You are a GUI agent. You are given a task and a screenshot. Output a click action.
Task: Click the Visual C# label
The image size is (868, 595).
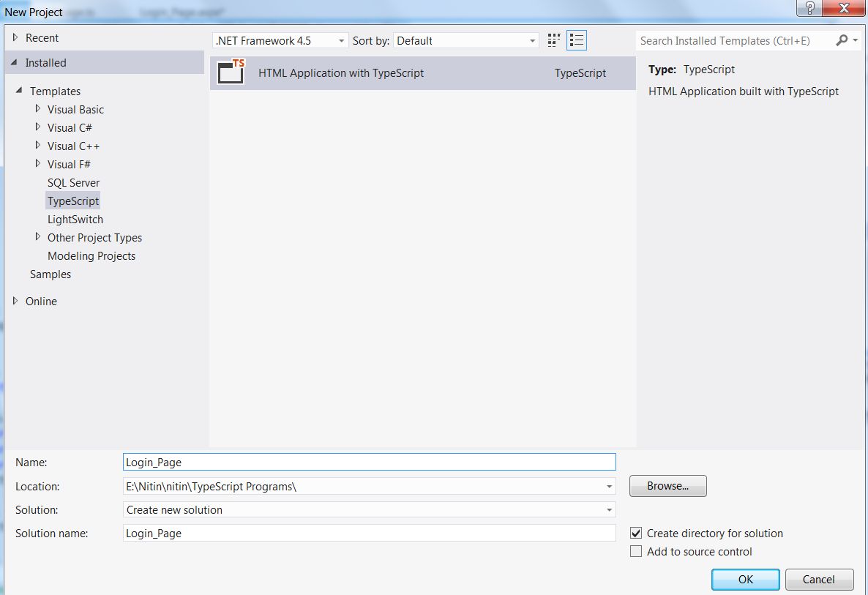[70, 128]
